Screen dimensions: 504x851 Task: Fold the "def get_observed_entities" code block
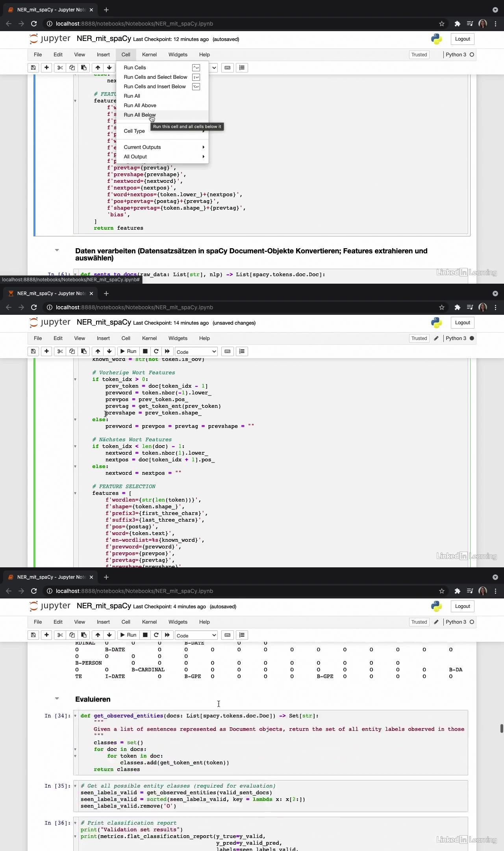click(x=75, y=716)
